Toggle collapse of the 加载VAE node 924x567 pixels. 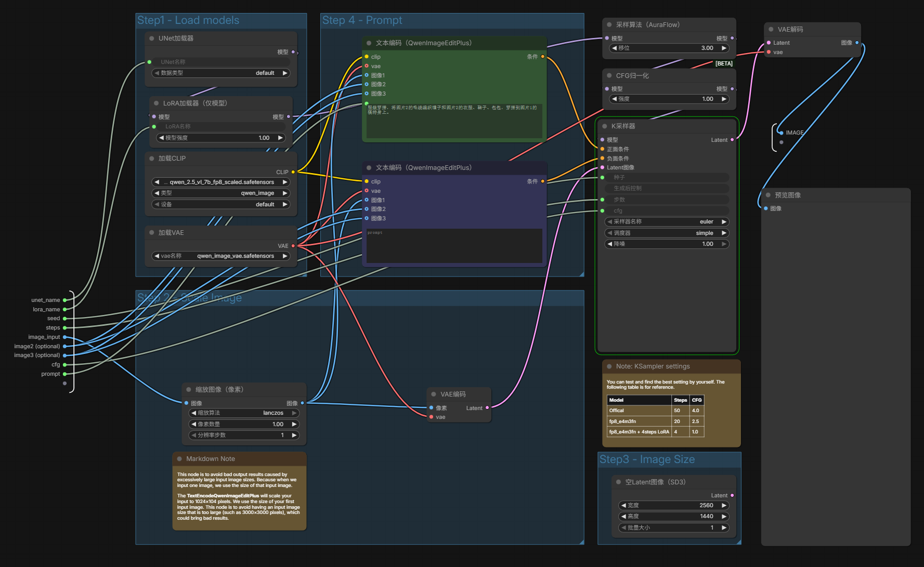coord(152,233)
